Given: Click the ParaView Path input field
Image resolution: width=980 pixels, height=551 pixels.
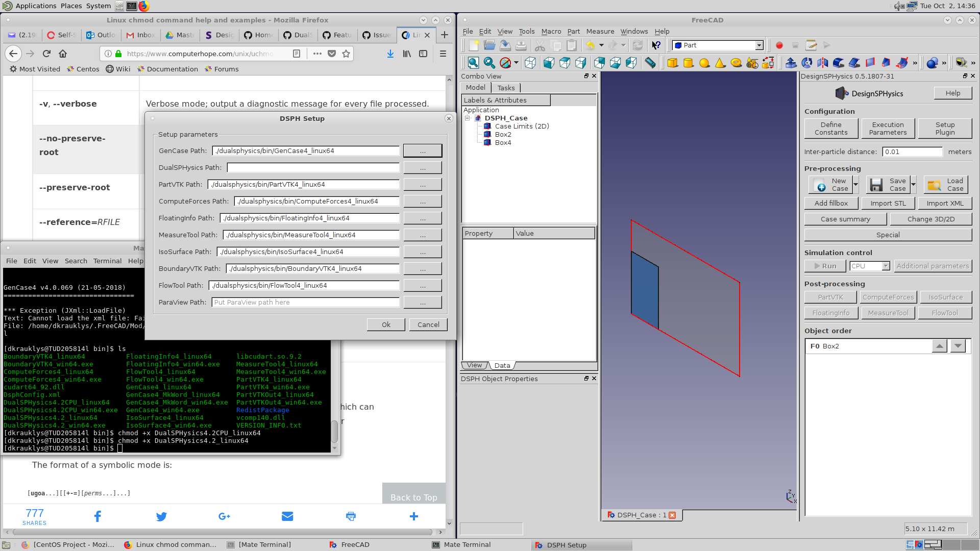Looking at the screenshot, I should point(305,302).
